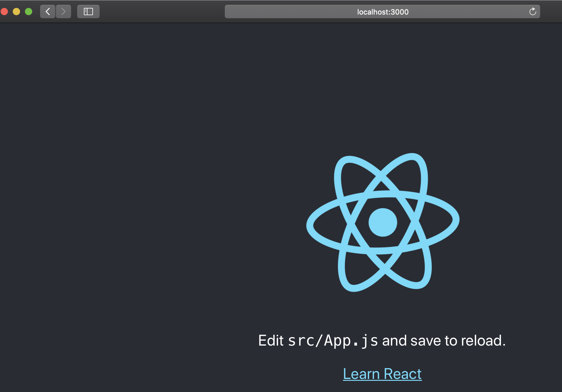Expand the sidebar using its toolbar control
The image size is (562, 392).
(88, 11)
